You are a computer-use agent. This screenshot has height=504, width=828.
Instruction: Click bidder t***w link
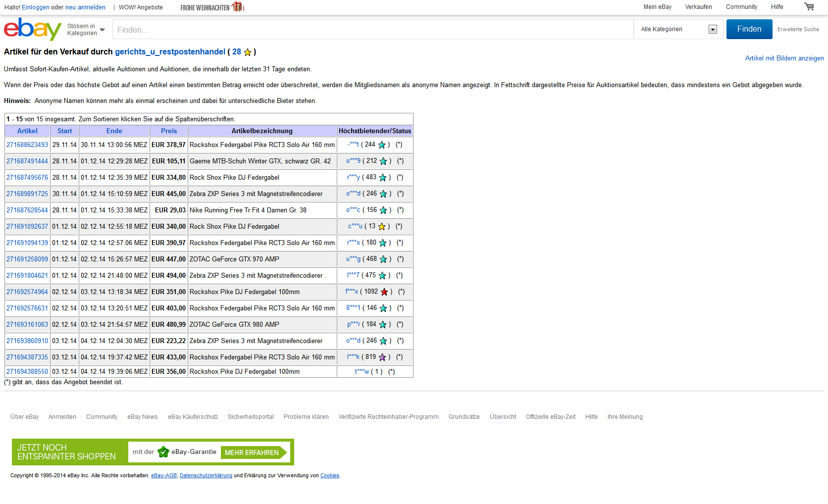362,371
